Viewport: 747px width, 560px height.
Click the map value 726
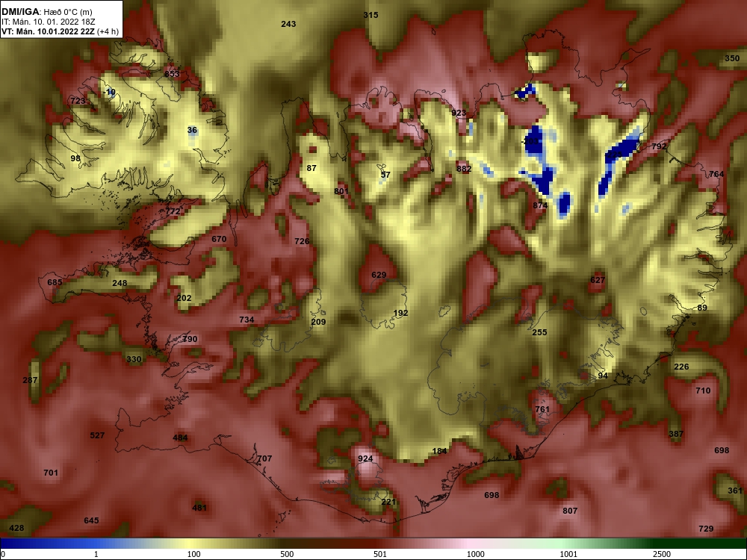pos(302,241)
